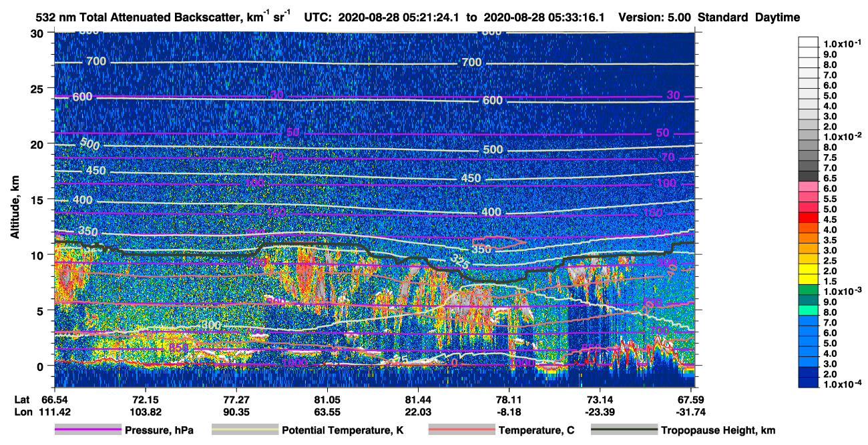The height and width of the screenshot is (445, 868).
Task: Click the 'Potential Temperature, K' legend label
Action: coord(343,431)
